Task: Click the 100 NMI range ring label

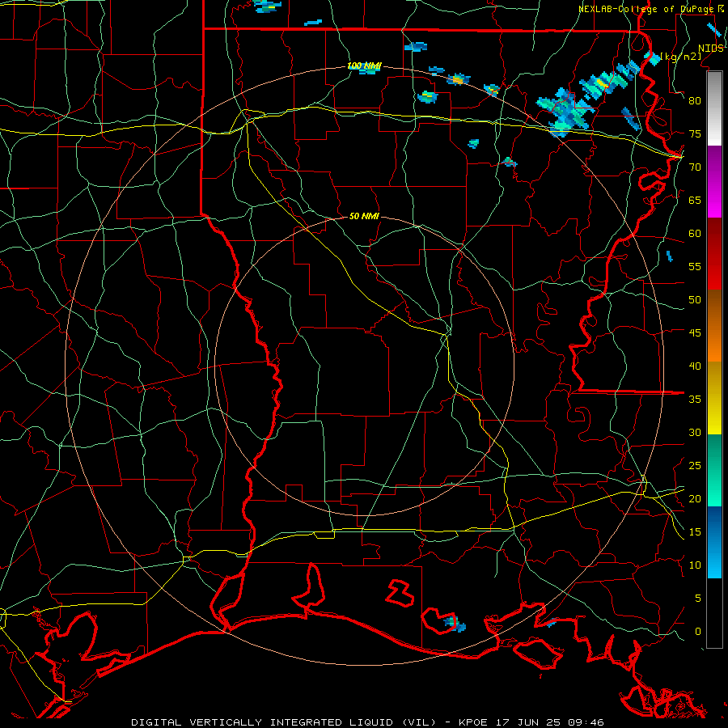Action: tap(364, 66)
